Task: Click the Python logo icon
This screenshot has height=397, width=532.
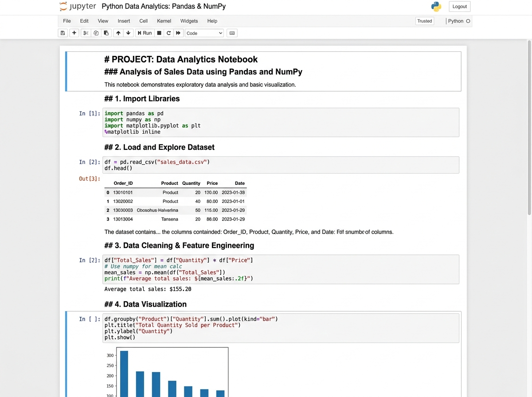Action: 436,7
